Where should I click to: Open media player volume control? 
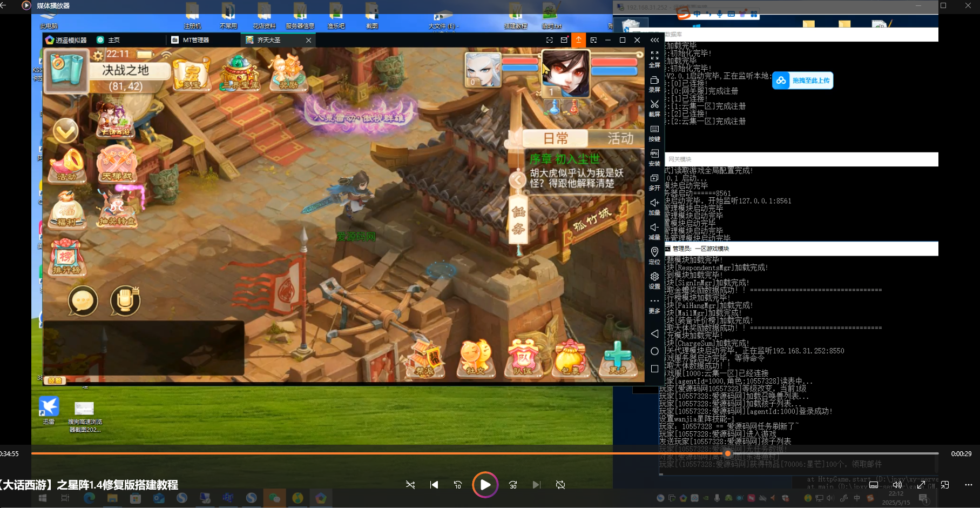tap(897, 485)
